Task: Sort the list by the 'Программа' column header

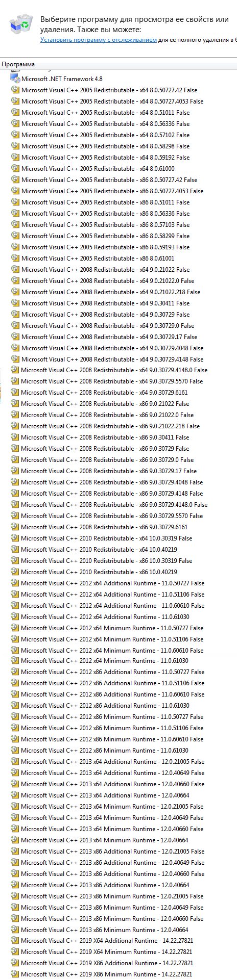Action: click(18, 64)
